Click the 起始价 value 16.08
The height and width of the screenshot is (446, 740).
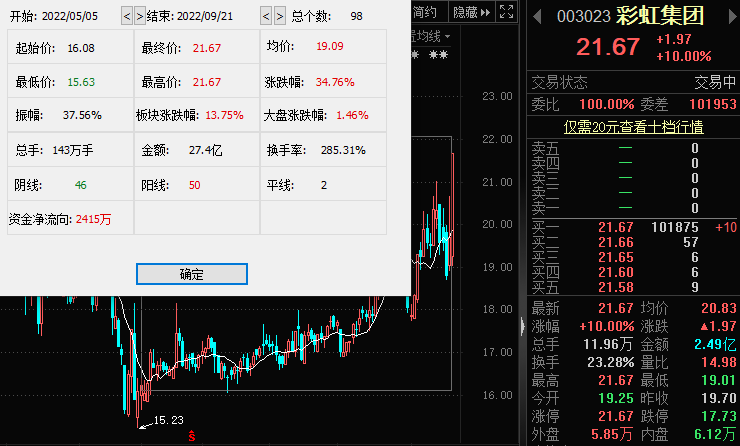81,48
